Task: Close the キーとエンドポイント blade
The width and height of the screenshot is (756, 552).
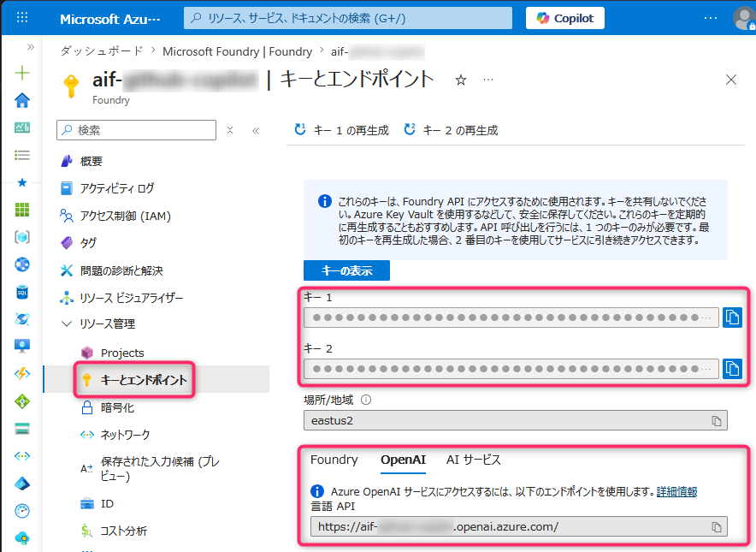Action: tap(731, 80)
